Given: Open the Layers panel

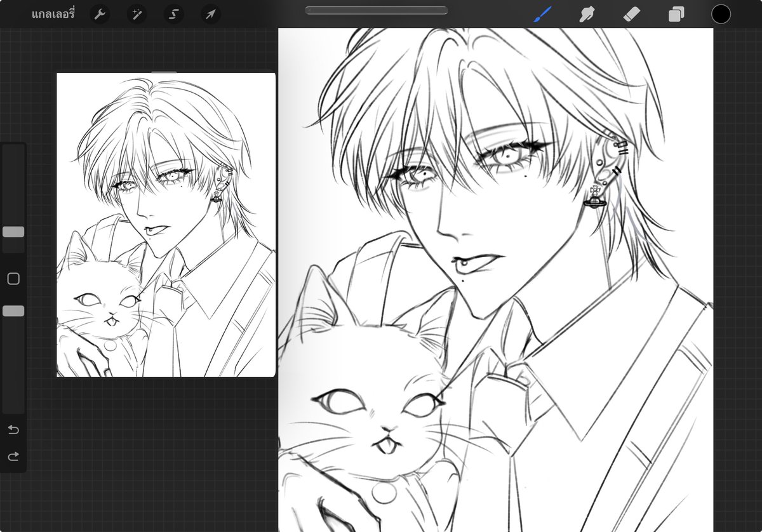Looking at the screenshot, I should tap(676, 14).
